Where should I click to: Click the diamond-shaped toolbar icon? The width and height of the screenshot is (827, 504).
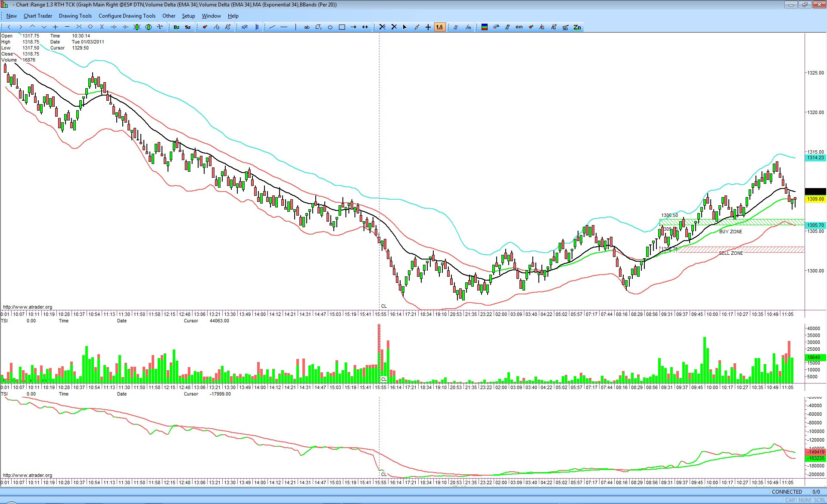point(90,27)
